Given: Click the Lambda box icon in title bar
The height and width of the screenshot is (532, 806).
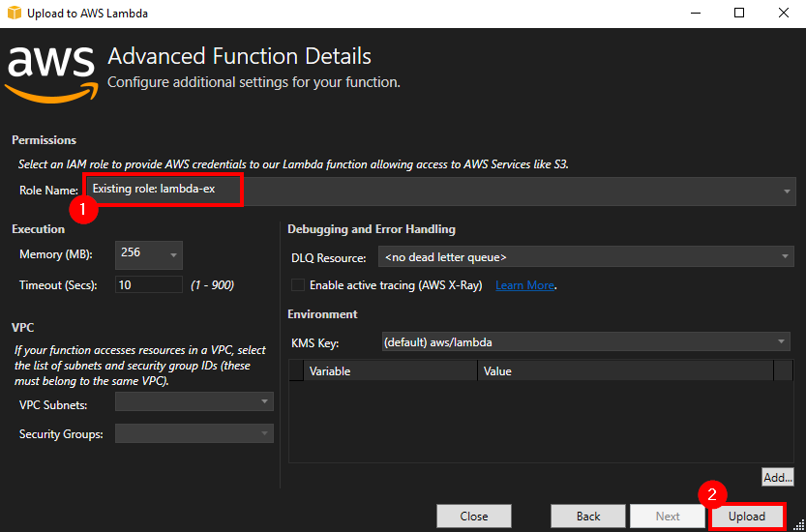Looking at the screenshot, I should pyautogui.click(x=15, y=14).
